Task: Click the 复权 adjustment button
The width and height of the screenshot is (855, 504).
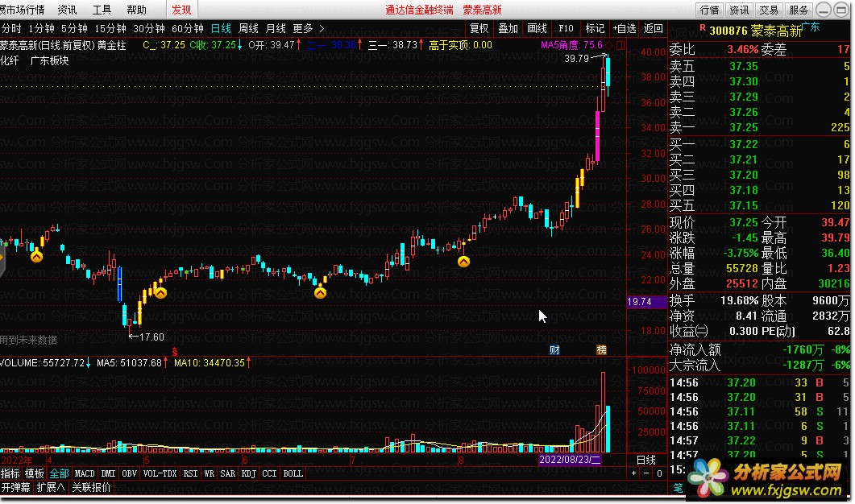Action: (x=479, y=28)
